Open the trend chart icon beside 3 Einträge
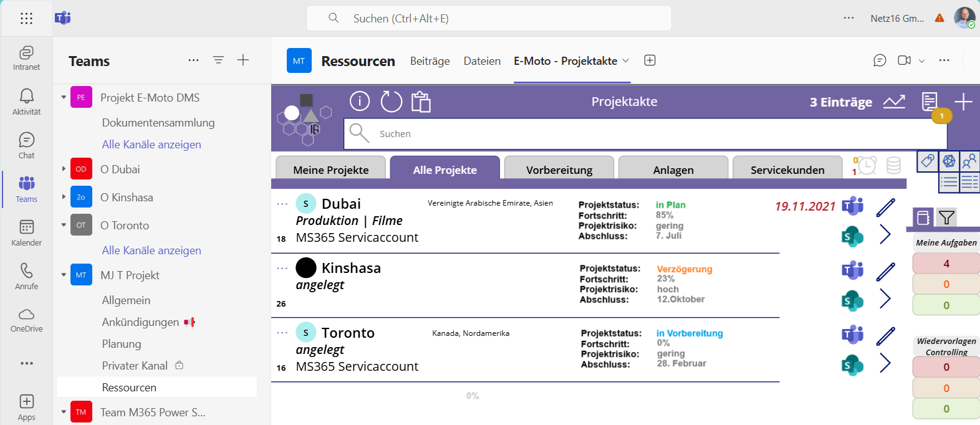Image resolution: width=980 pixels, height=425 pixels. (894, 102)
